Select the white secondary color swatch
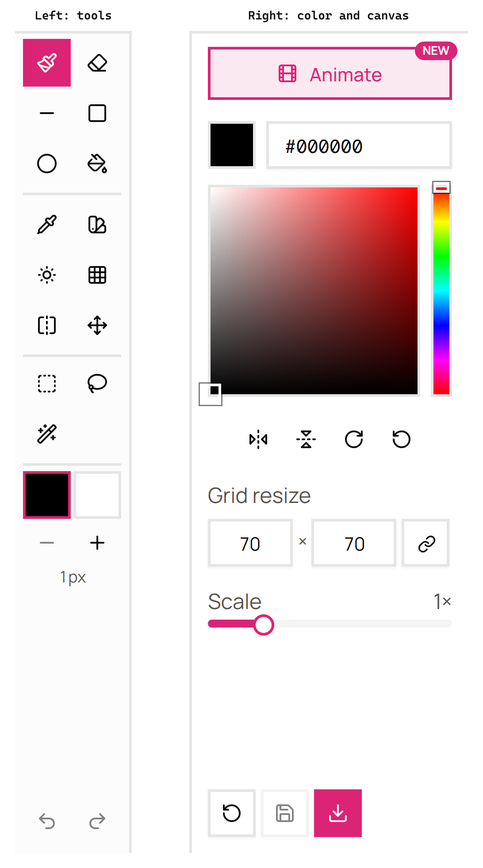The image size is (483, 868). (97, 495)
